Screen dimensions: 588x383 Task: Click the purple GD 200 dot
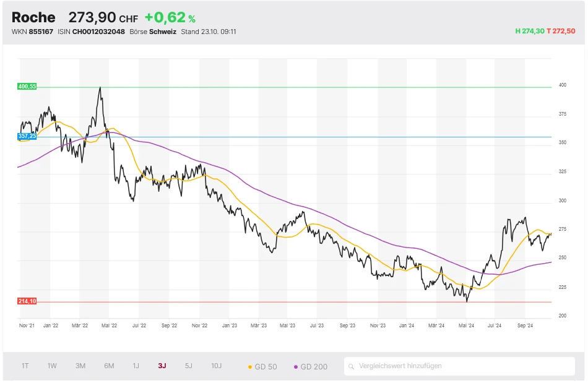(x=296, y=367)
